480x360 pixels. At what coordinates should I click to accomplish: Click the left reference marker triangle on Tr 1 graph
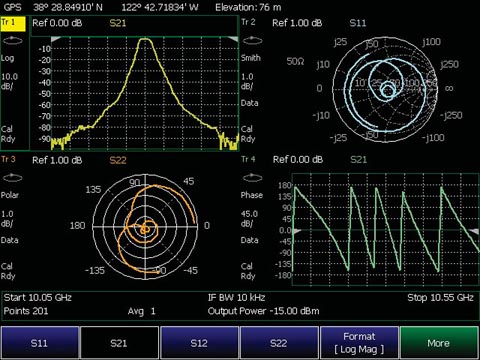[x=55, y=39]
